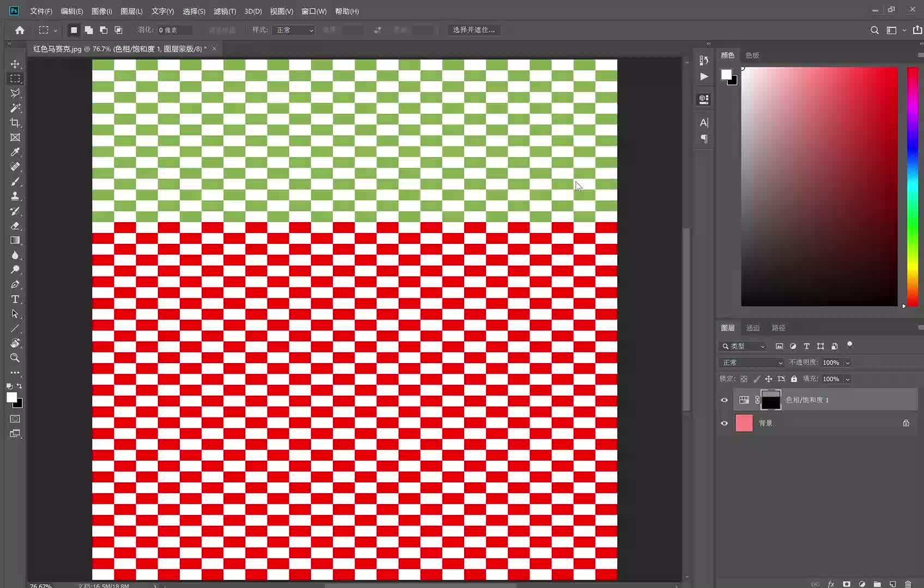Expand the 填充 fill slider arrow
Image resolution: width=924 pixels, height=588 pixels.
848,379
